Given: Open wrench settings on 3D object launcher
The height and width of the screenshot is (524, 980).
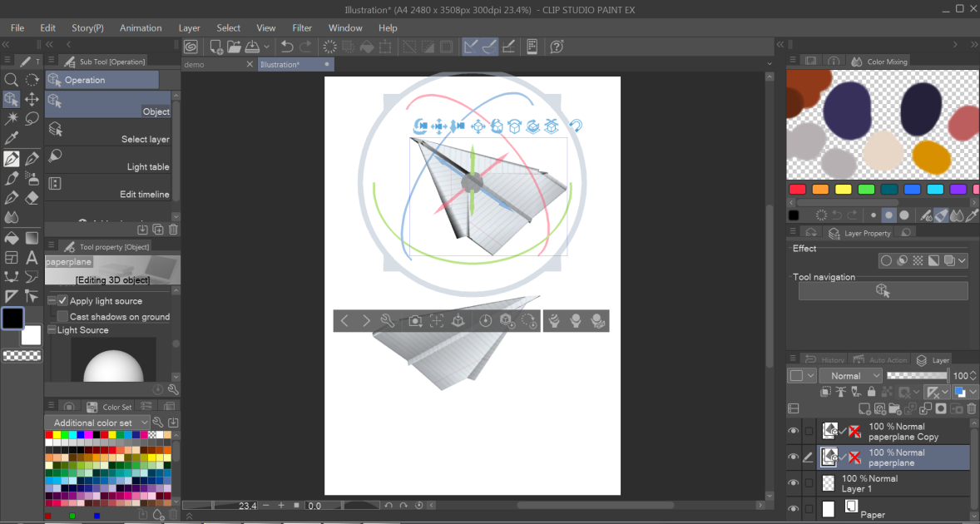Looking at the screenshot, I should (388, 321).
